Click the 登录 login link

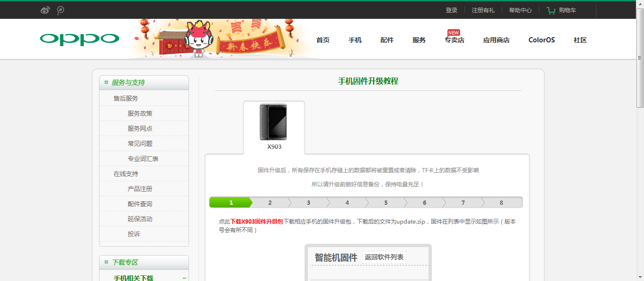(452, 10)
